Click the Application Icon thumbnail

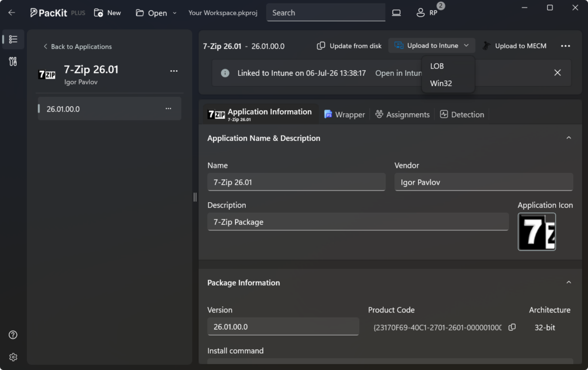537,232
